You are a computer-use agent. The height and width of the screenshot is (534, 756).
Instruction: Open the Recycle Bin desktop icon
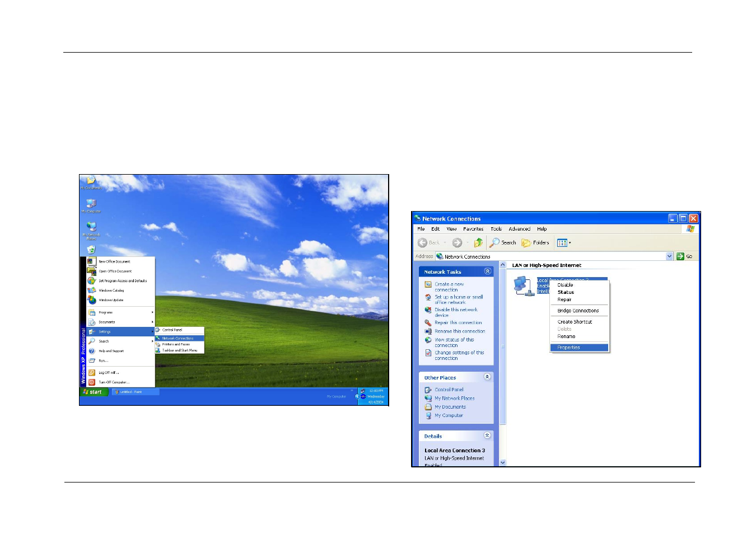point(91,249)
